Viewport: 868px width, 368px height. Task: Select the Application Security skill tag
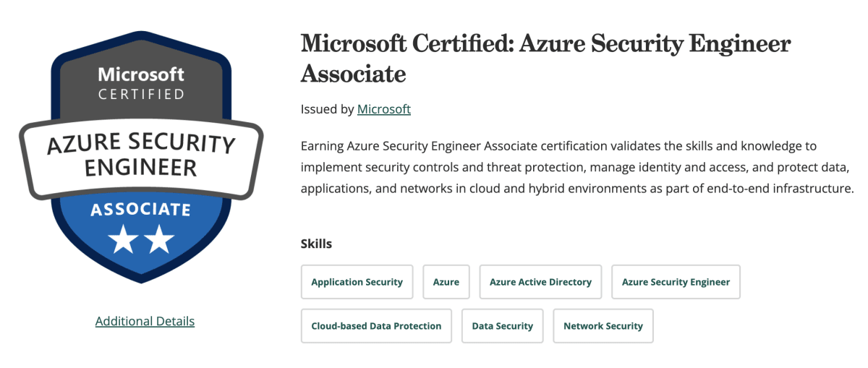coord(357,282)
